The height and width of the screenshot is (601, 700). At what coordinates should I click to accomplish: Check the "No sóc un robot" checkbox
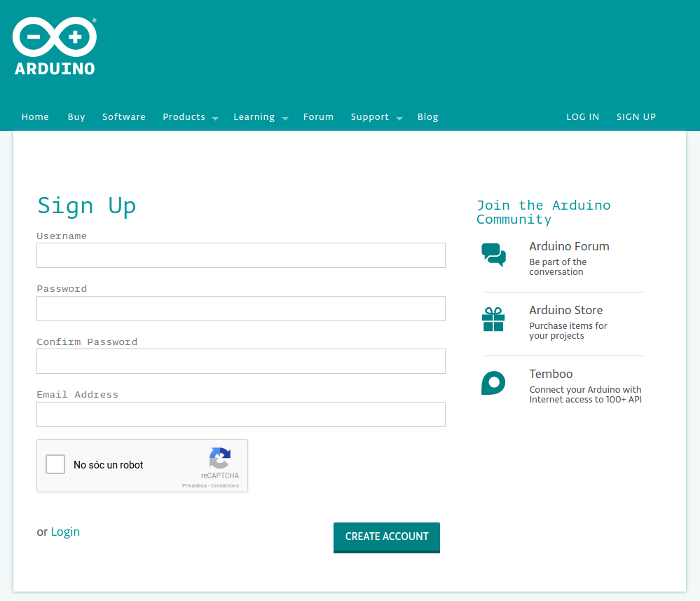(55, 464)
